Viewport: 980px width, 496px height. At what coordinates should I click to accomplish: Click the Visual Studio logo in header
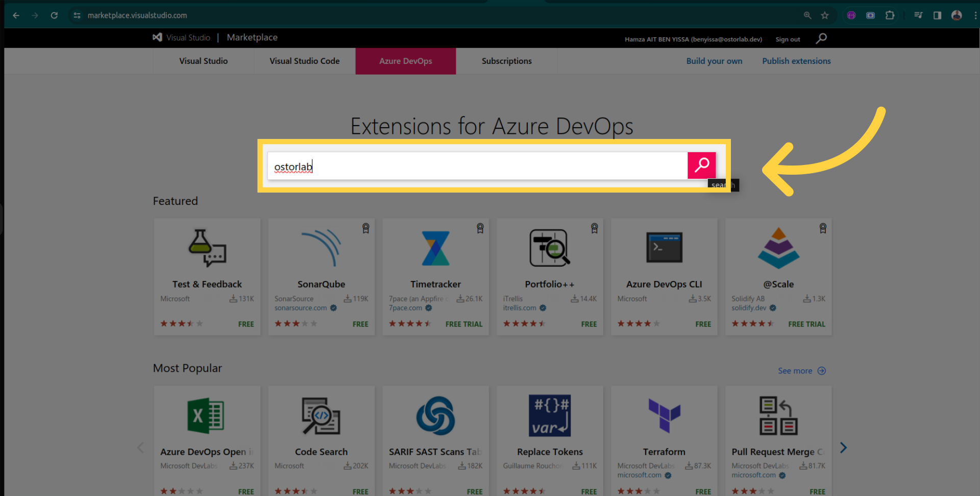pos(158,37)
